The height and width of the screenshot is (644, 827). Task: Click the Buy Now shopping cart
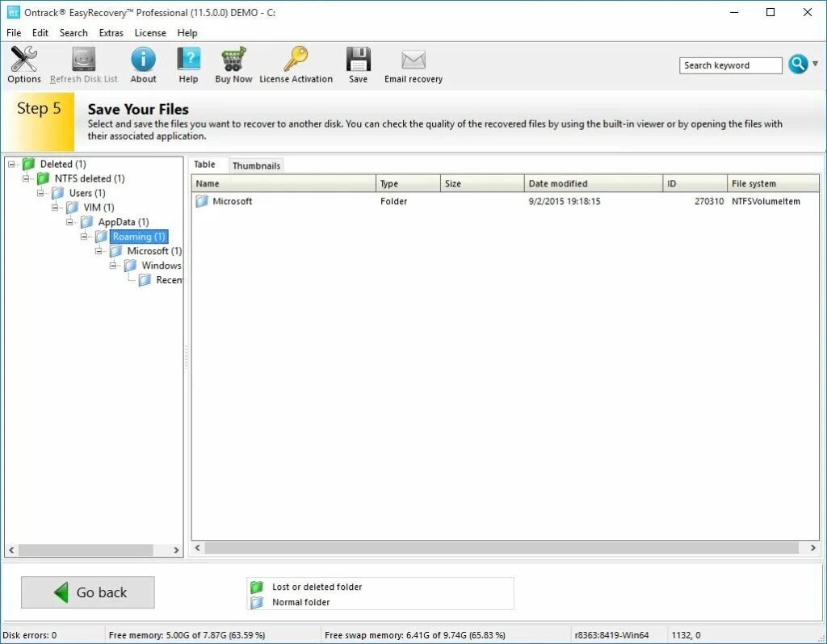[x=233, y=65]
